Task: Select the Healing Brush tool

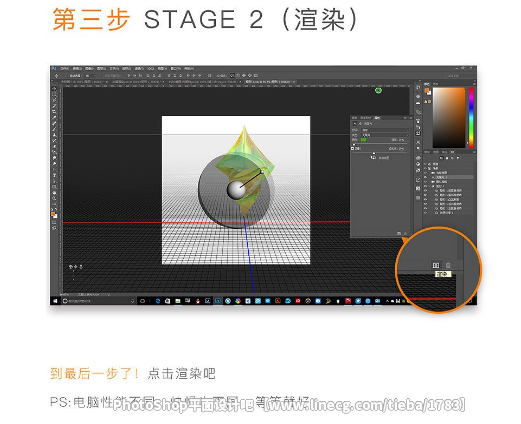Action: (55, 123)
